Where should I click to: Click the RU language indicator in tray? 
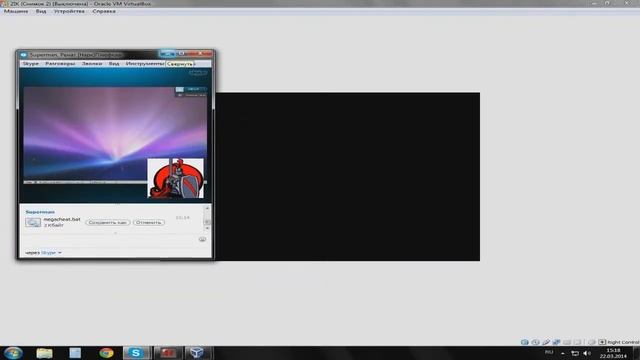click(x=549, y=353)
